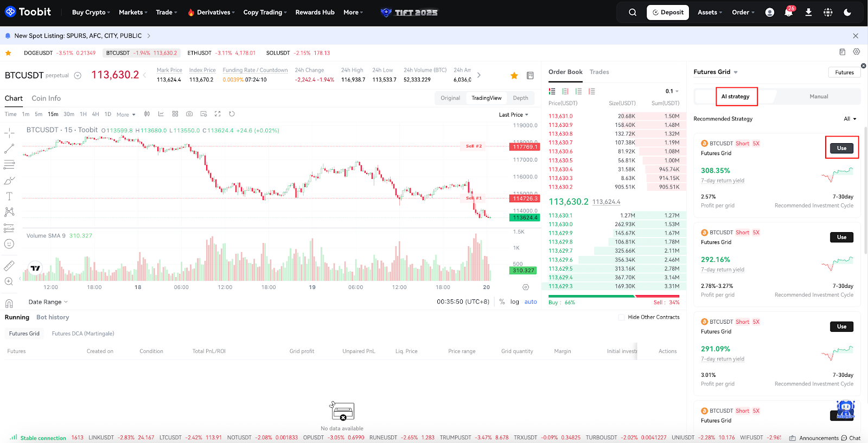This screenshot has height=443, width=868.
Task: Toggle auto scale on chart
Action: [x=531, y=302]
